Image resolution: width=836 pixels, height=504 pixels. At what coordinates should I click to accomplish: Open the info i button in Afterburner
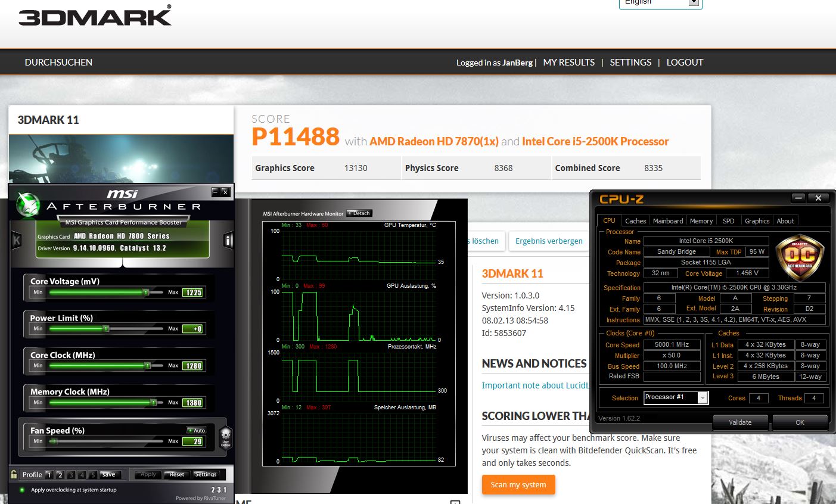coord(228,240)
